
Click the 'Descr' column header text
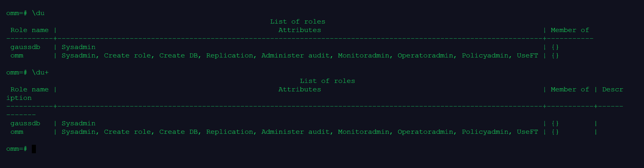(x=613, y=89)
